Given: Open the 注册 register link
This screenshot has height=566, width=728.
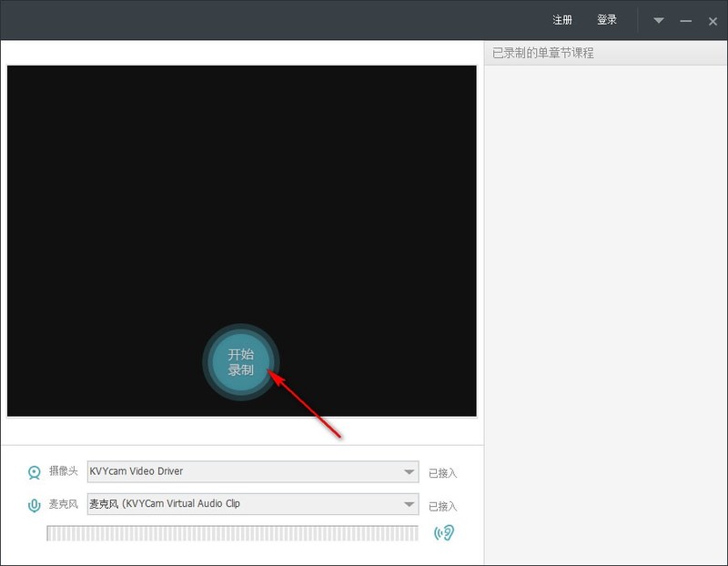Looking at the screenshot, I should pyautogui.click(x=562, y=20).
